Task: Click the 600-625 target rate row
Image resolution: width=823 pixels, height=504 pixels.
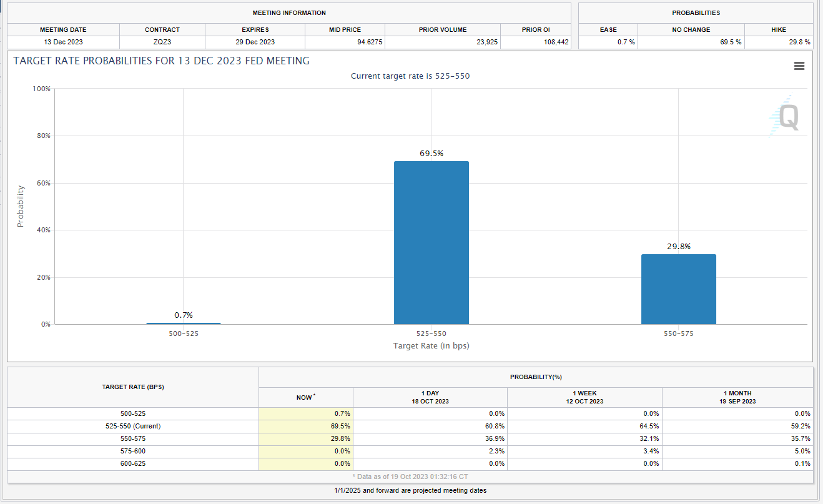Action: 132,463
